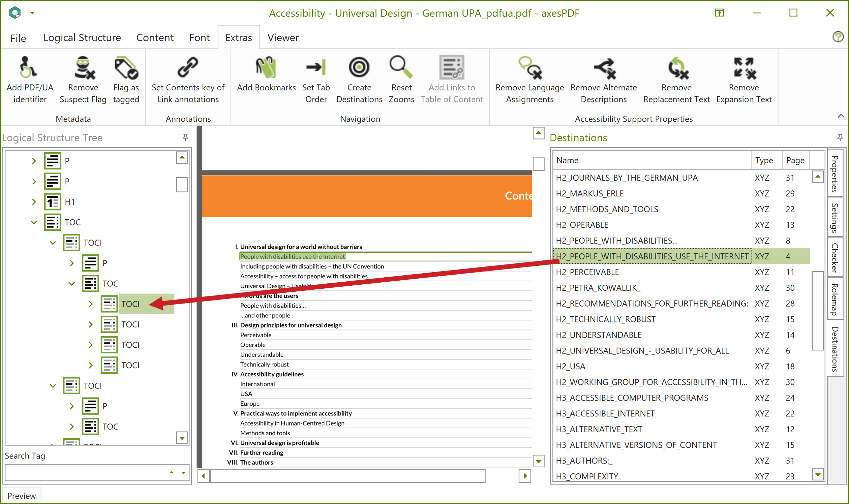
Task: Sort destinations by Type column header
Action: [767, 160]
